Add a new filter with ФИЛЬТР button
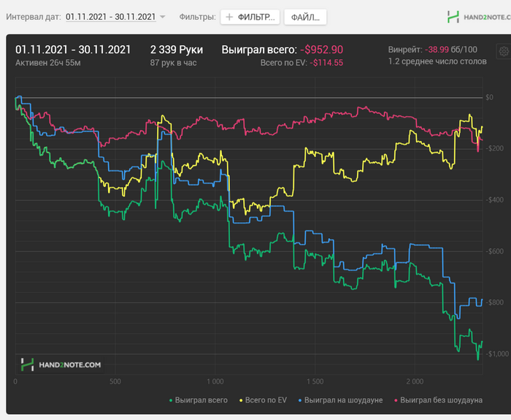 pos(250,17)
